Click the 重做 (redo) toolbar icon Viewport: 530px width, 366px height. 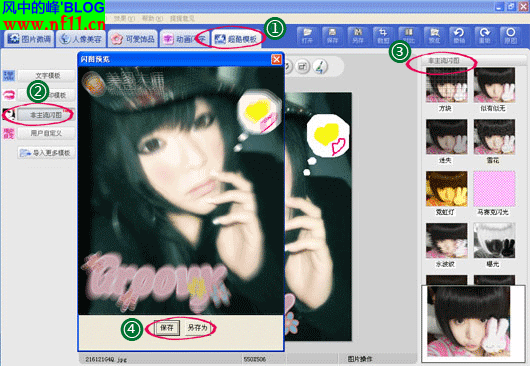point(485,36)
